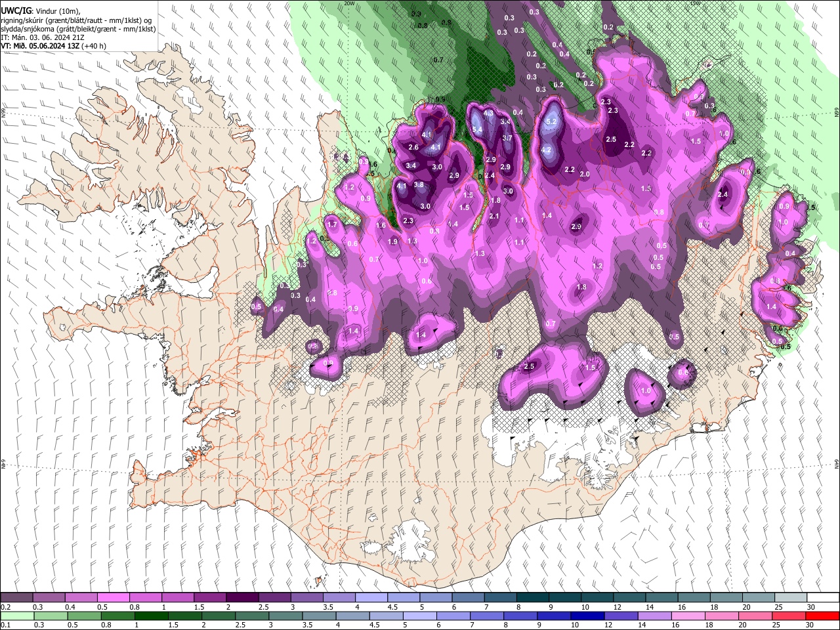
Task: Click the 4.3 precipitation value on the map
Action: click(x=488, y=113)
